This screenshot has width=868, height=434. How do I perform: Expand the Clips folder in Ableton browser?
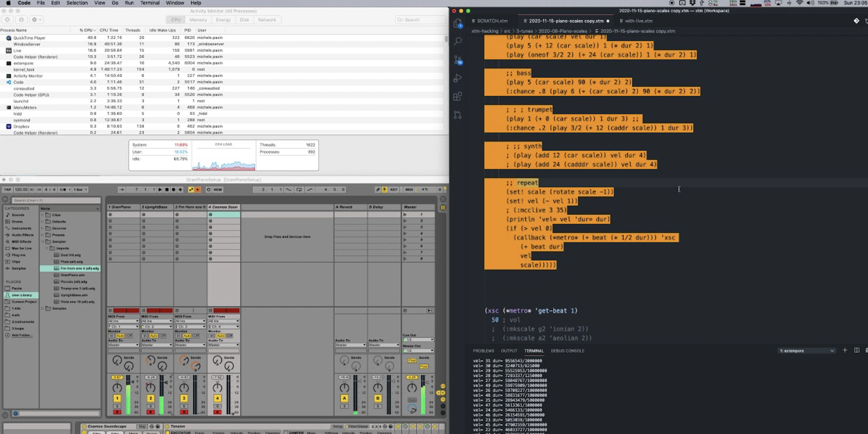tap(42, 215)
